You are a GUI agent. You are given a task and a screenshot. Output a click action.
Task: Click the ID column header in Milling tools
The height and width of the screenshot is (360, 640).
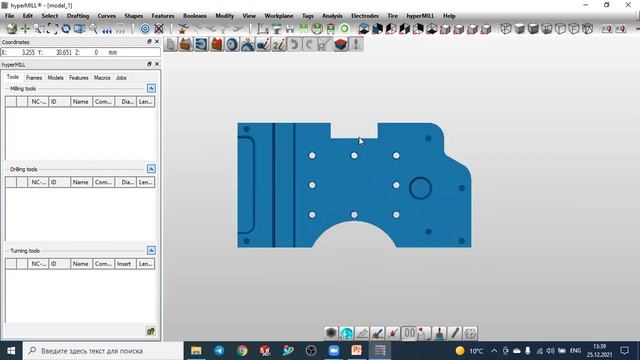(59, 102)
